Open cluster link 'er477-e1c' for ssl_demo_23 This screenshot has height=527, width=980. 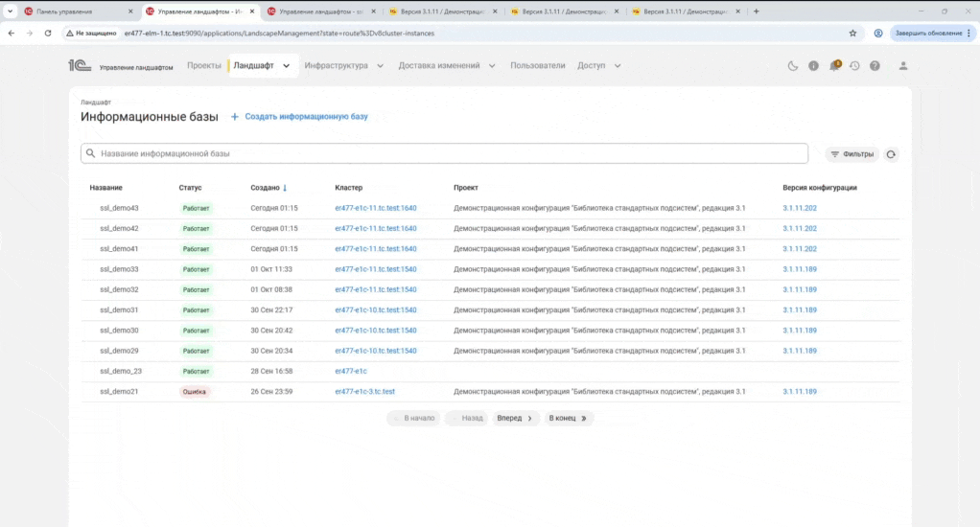click(x=351, y=371)
